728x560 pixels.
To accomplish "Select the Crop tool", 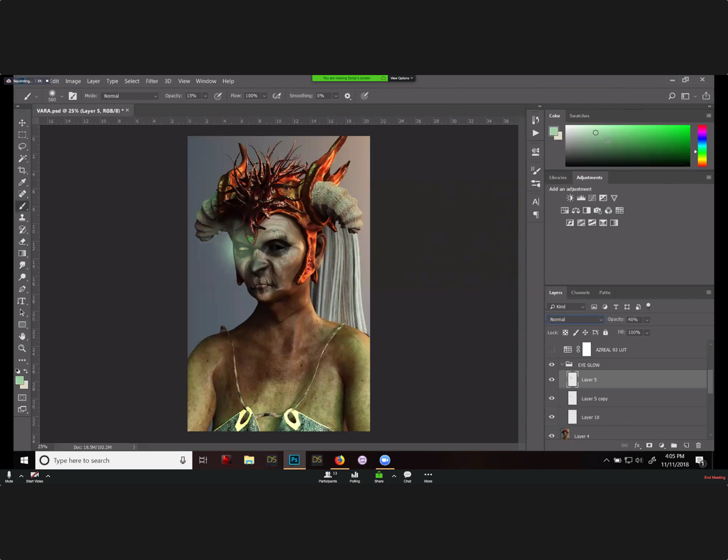I will click(x=22, y=170).
